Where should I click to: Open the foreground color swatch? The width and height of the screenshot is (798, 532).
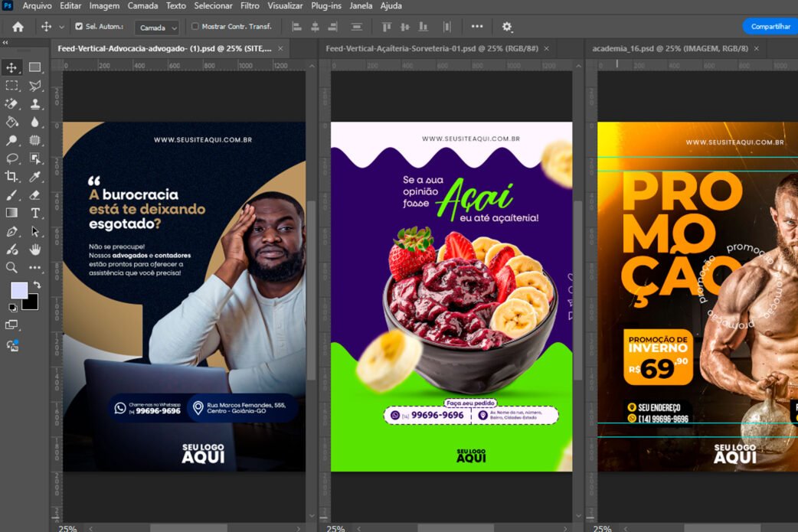coord(18,290)
